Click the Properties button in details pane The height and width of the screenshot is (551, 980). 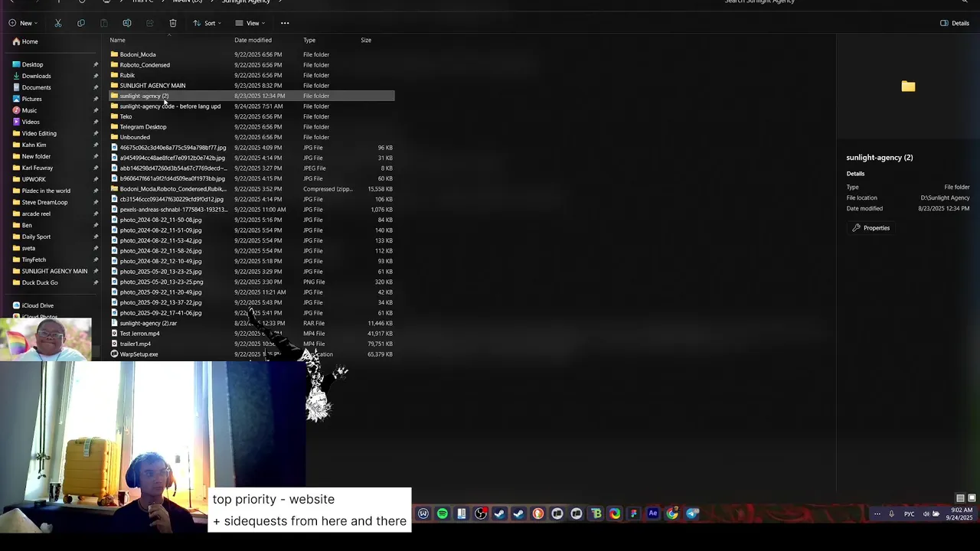click(x=871, y=228)
